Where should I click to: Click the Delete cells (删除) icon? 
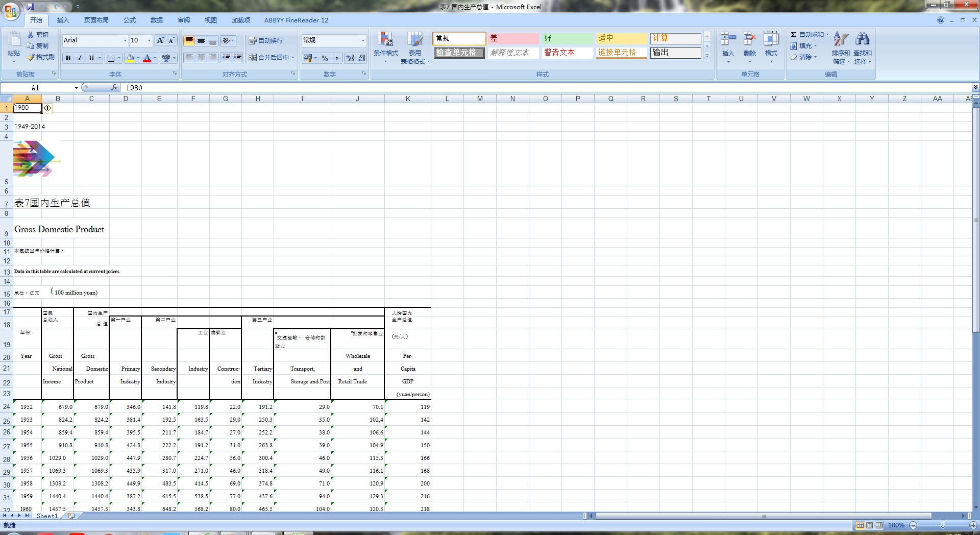point(749,41)
